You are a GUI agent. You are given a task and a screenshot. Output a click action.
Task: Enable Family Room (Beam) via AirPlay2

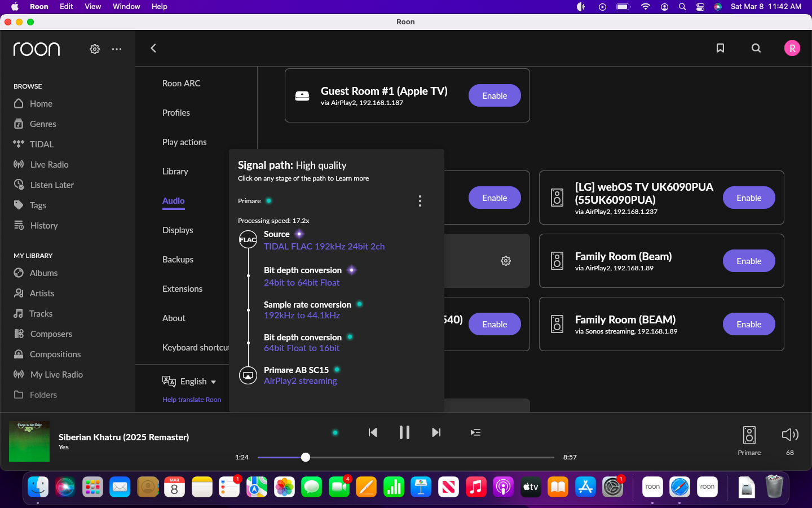(749, 261)
